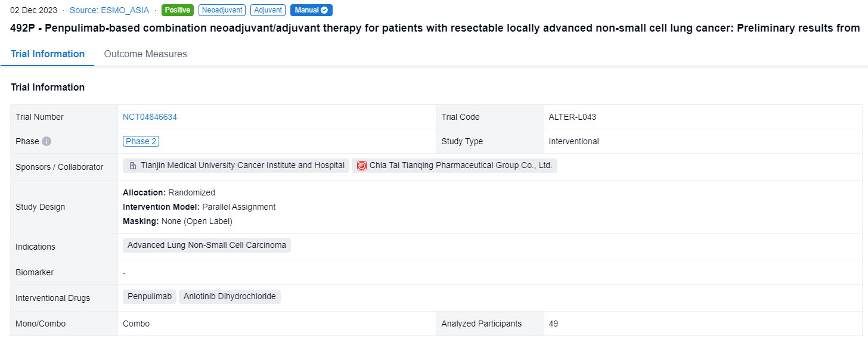This screenshot has height=342, width=868.
Task: Select the Trial Information tab
Action: pos(48,54)
